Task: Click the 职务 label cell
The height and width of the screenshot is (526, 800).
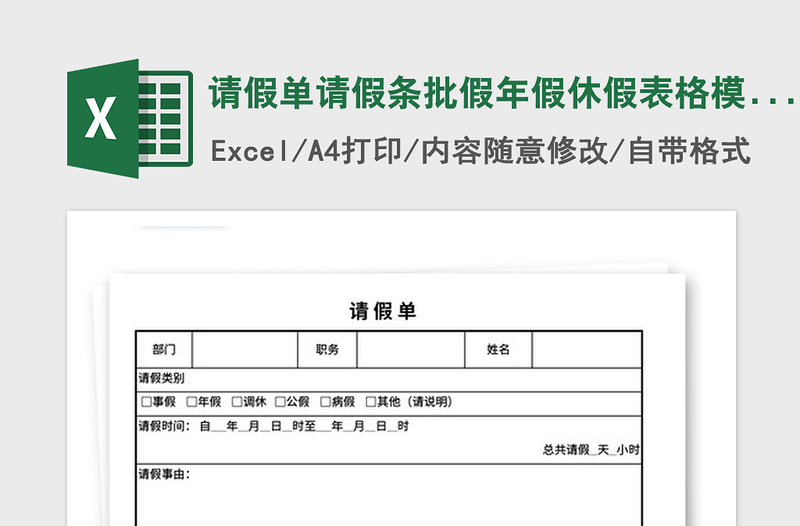Action: point(327,349)
